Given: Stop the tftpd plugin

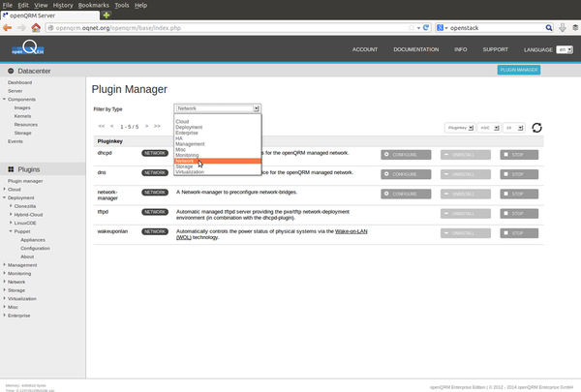Looking at the screenshot, I should click(x=519, y=213).
